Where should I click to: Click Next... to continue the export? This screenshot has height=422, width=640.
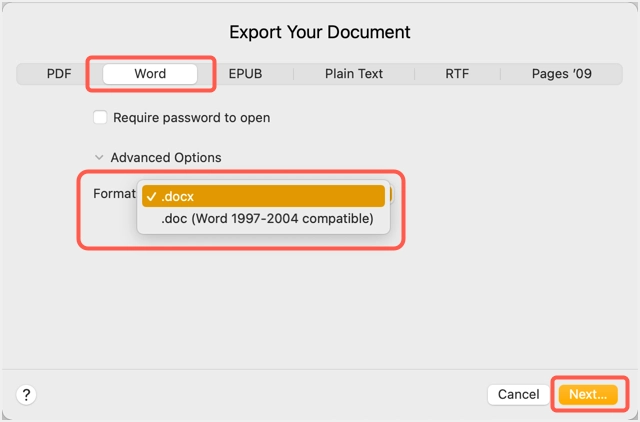pos(588,395)
